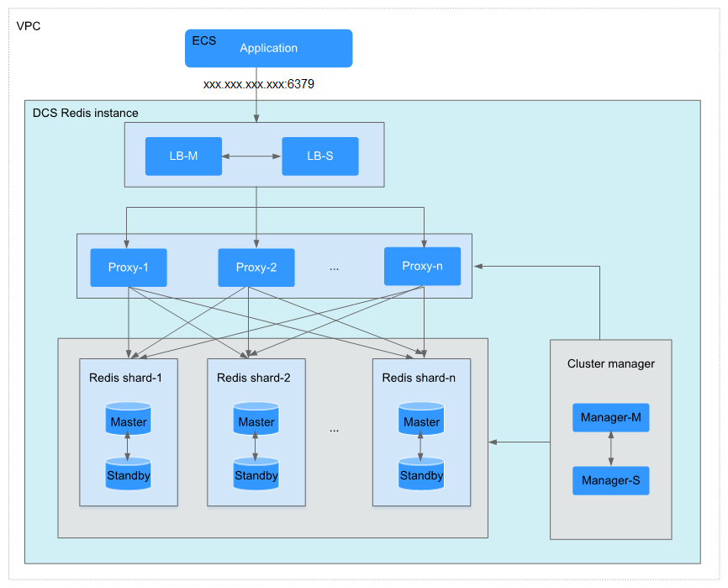Click the DCS Redis instance label

pos(85,113)
